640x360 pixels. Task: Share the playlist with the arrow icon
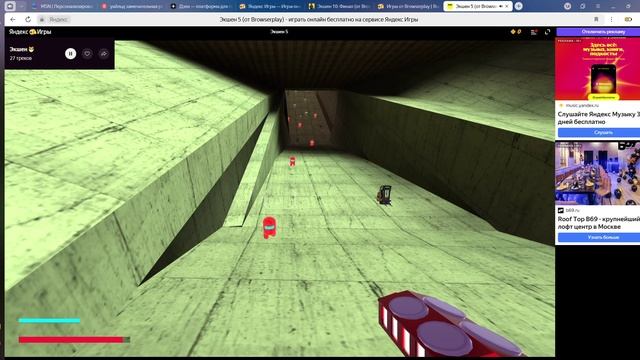pos(104,53)
